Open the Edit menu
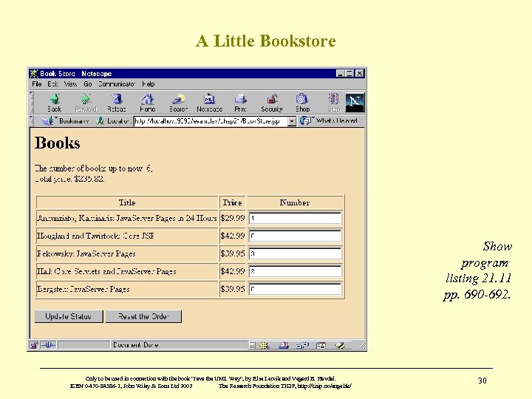Image resolution: width=532 pixels, height=399 pixels. point(52,83)
